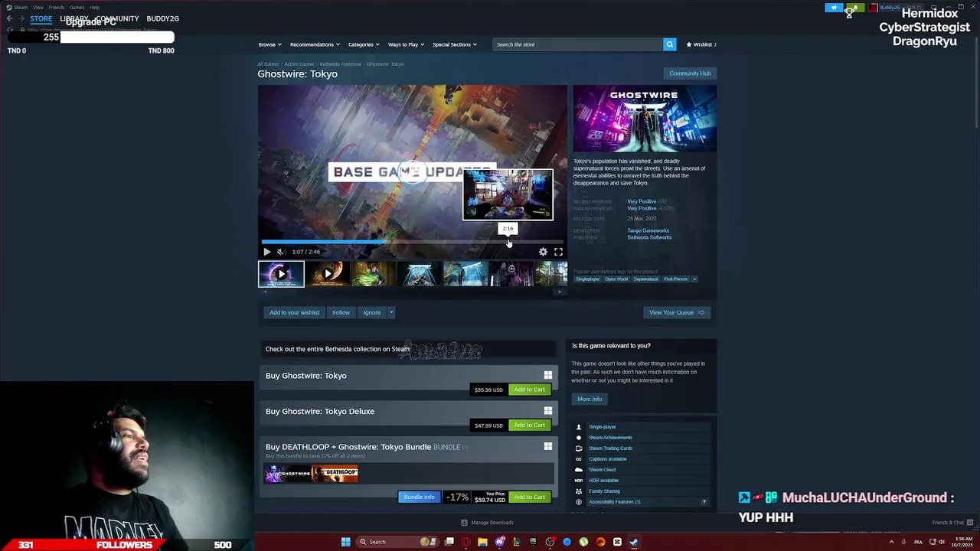Open the Accessibility Features help question mark
Viewport: 980px width, 551px height.
[704, 502]
